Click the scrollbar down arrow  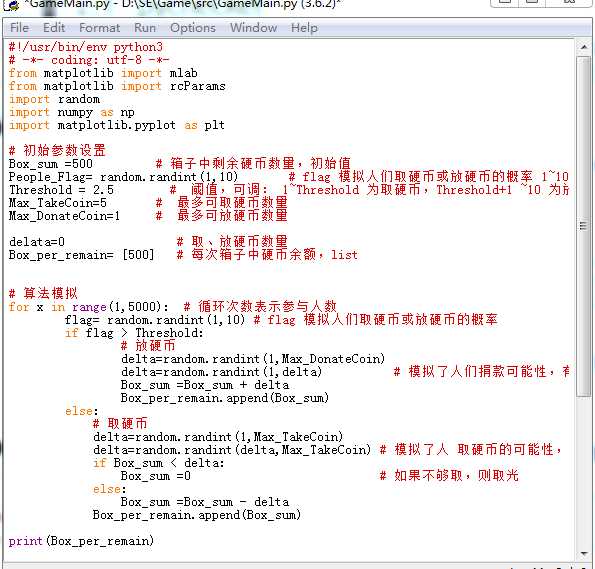pos(584,553)
